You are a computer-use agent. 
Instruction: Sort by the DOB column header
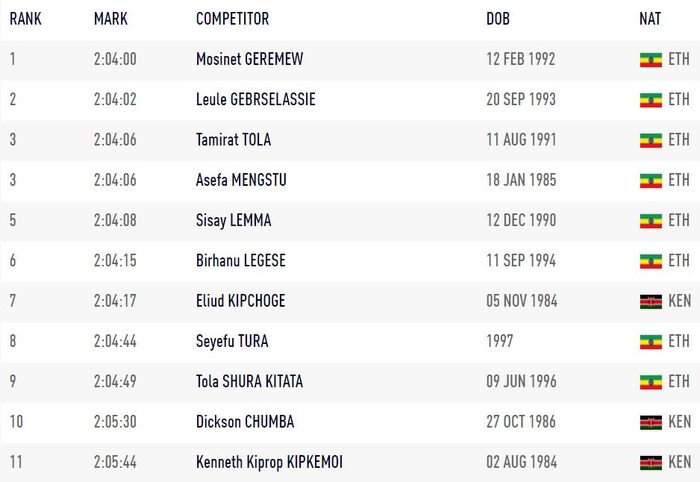(x=497, y=19)
